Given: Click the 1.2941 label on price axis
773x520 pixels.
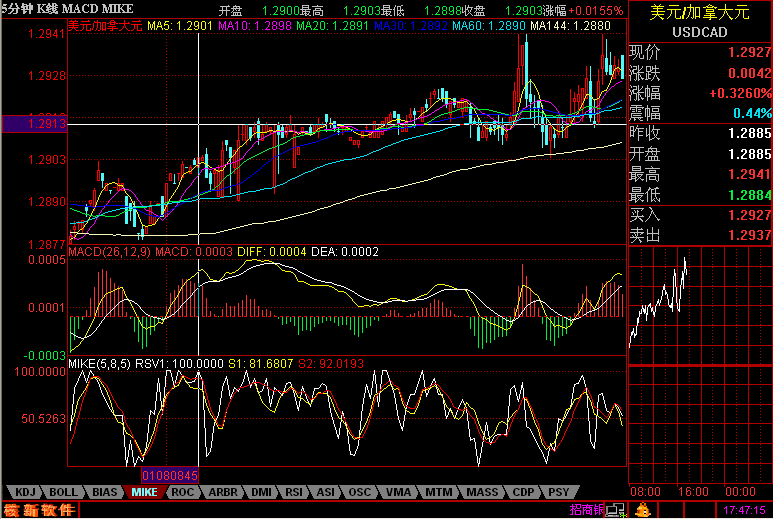Looking at the screenshot, I should [x=46, y=34].
